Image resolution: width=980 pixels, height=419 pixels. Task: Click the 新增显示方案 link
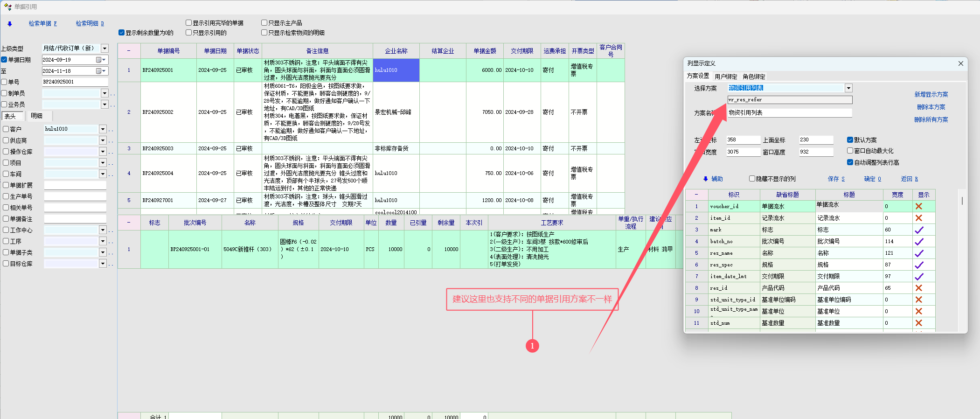[931, 94]
